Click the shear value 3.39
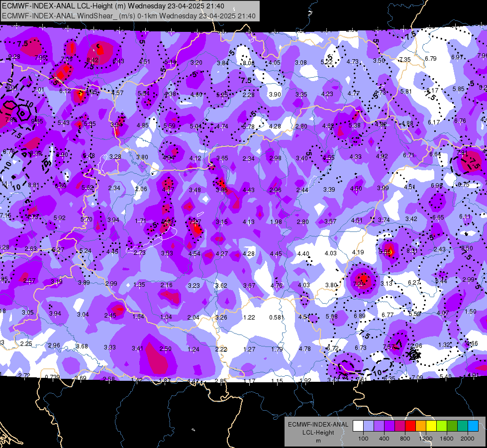 [x=329, y=189]
